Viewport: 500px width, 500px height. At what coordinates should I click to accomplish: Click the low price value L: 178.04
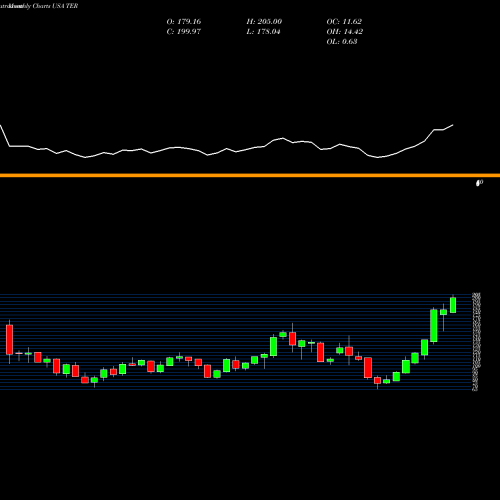[263, 32]
